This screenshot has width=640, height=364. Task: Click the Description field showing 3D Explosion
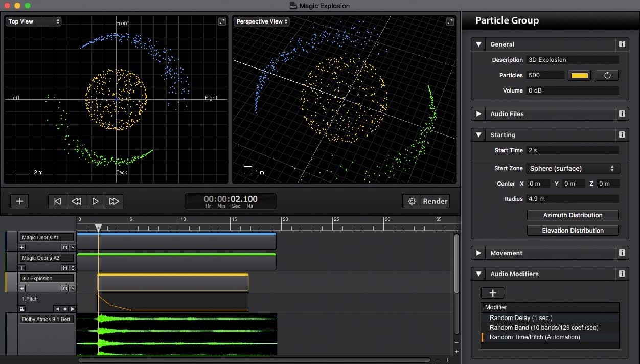pyautogui.click(x=573, y=60)
